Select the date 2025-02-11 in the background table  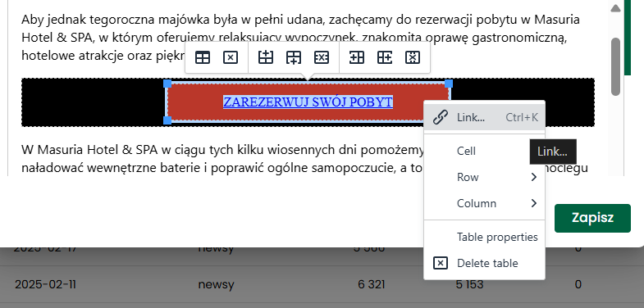pos(45,284)
